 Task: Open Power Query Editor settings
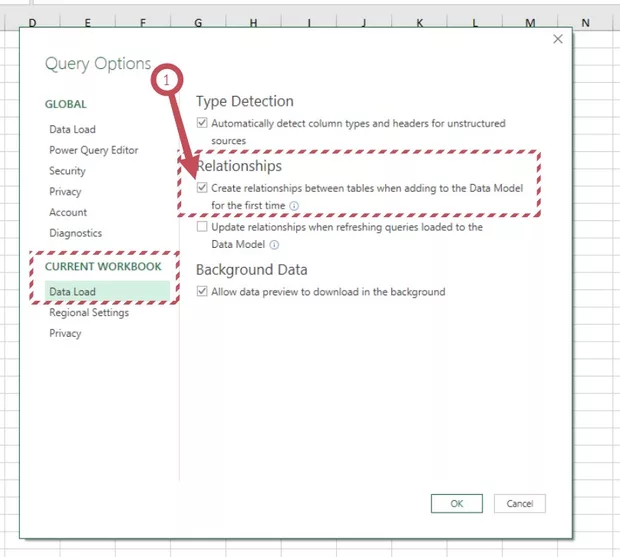94,150
